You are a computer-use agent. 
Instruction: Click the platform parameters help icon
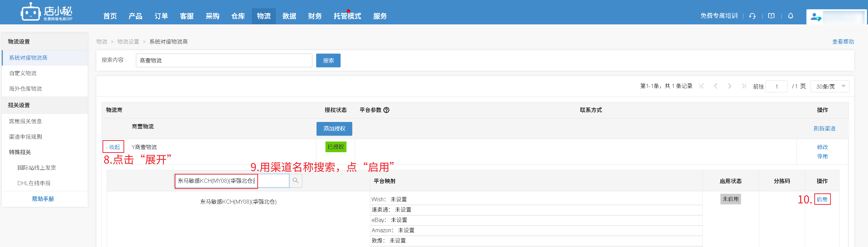tap(386, 110)
